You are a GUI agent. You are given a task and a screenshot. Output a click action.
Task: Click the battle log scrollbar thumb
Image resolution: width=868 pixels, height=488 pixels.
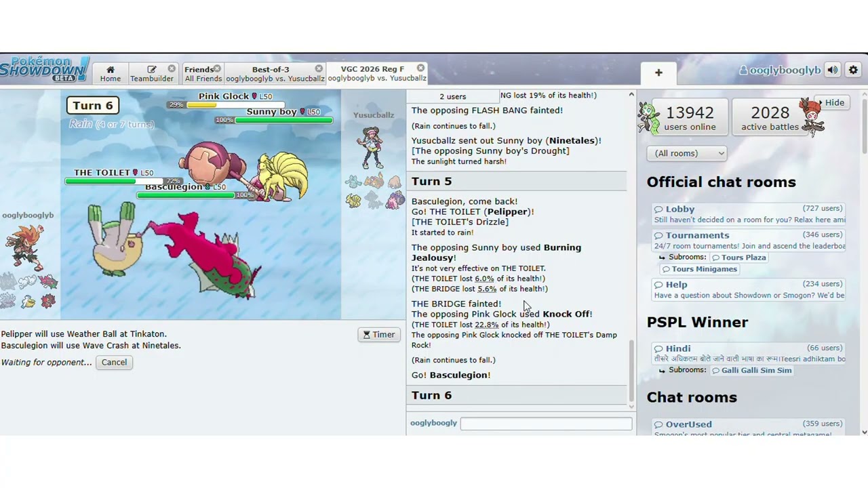click(631, 370)
